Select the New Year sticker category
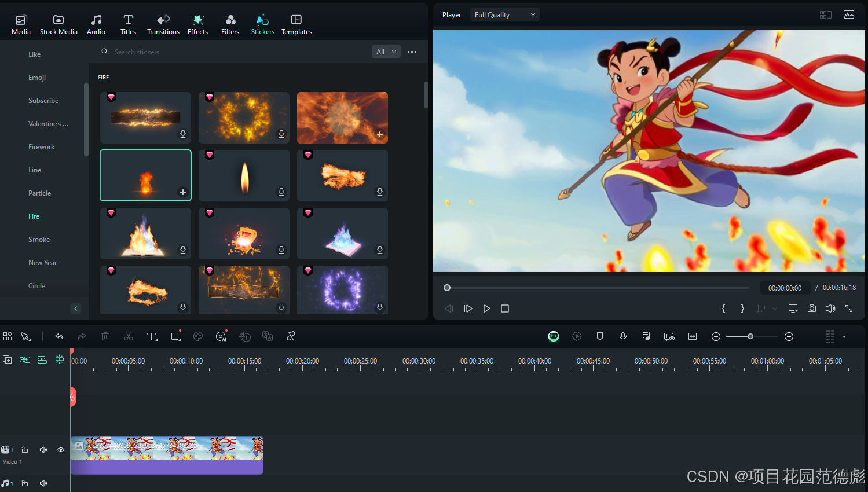Viewport: 868px width, 492px height. [42, 263]
